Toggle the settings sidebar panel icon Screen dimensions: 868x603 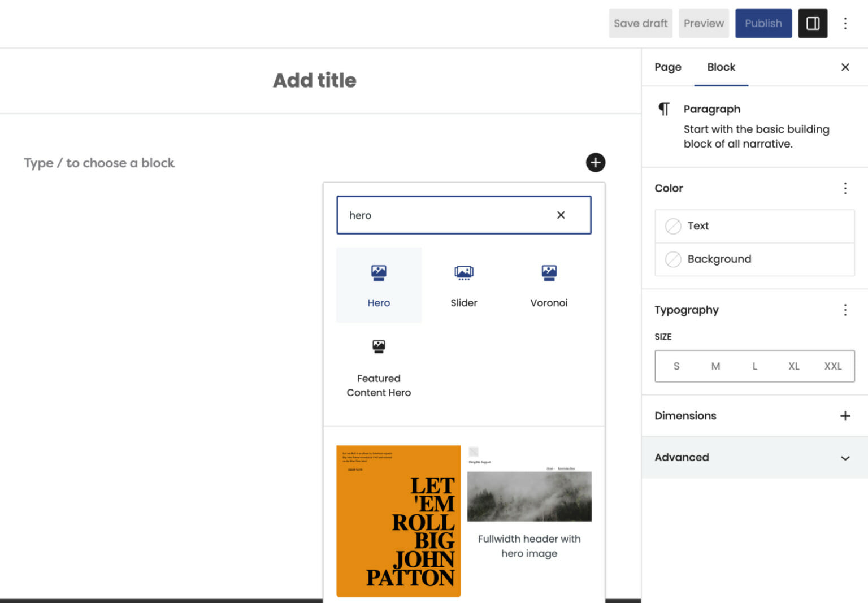[812, 23]
